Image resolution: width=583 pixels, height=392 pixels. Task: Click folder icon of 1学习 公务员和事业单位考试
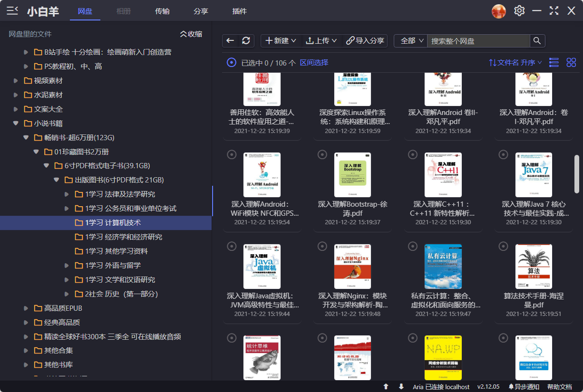[79, 209]
